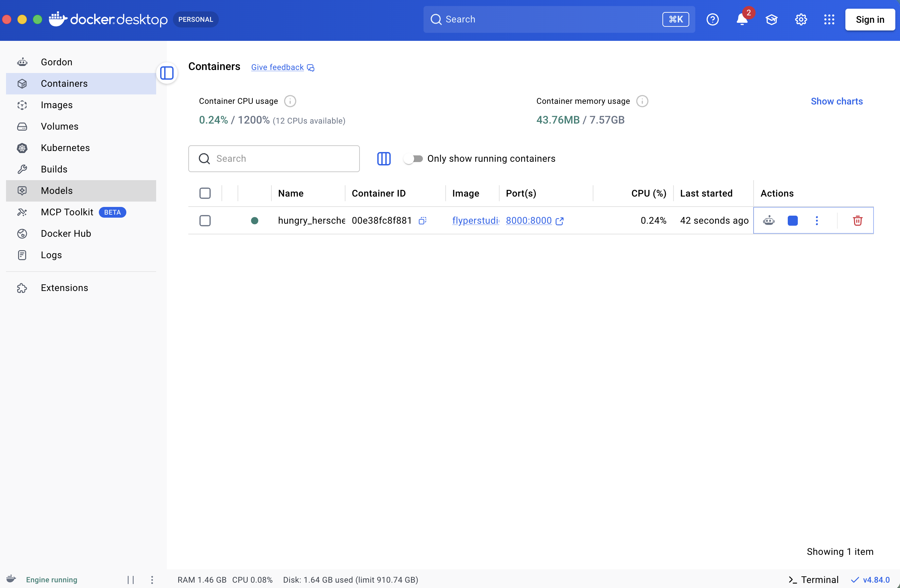Copy container ID 00e38fc8f881
900x588 pixels.
coord(423,221)
